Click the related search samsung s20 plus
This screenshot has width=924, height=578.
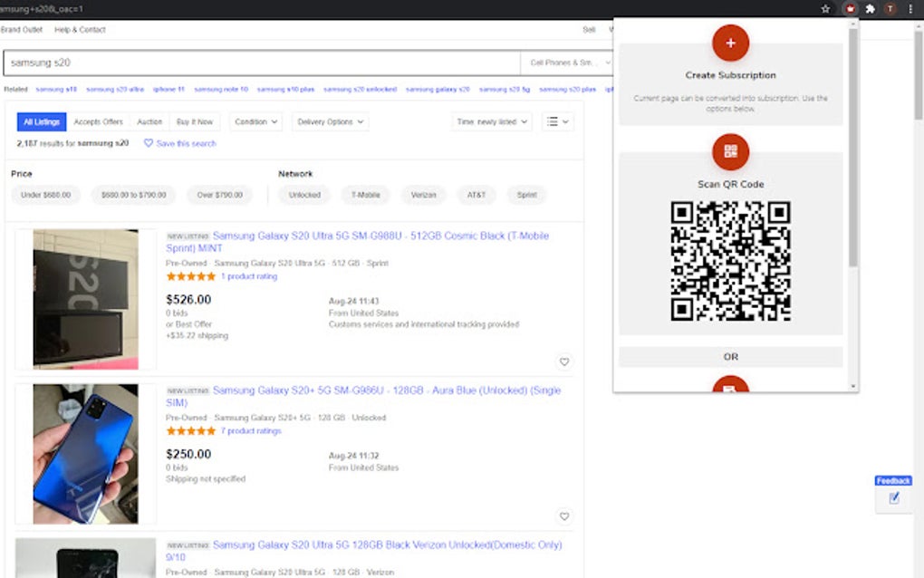tap(567, 90)
